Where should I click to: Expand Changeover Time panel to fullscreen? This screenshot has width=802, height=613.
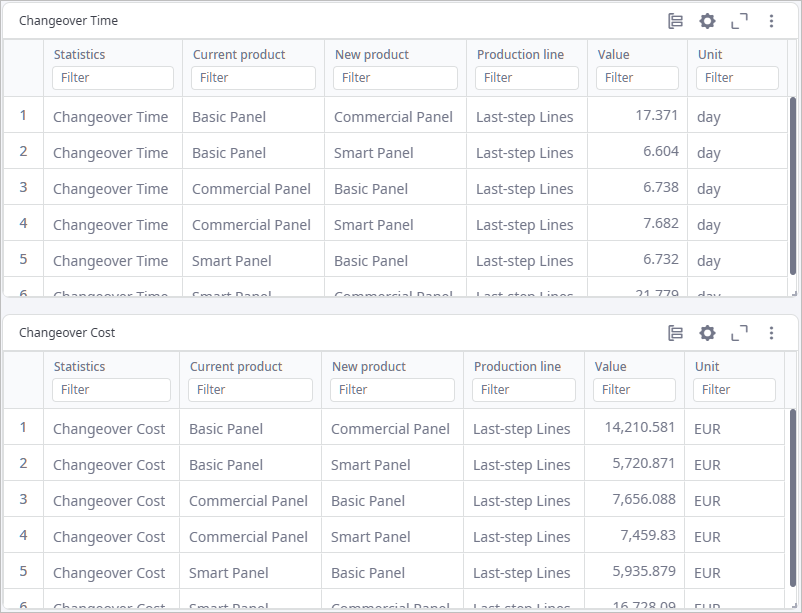click(739, 21)
